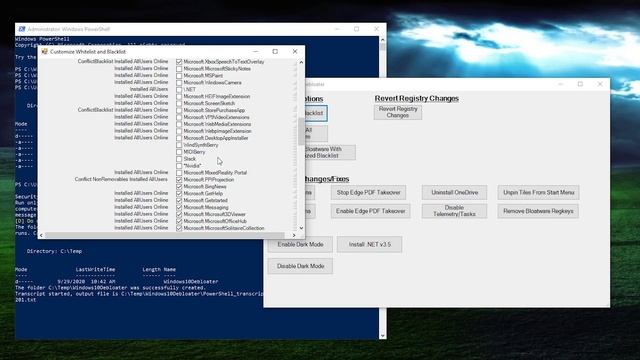Tick Microsoft.WebpImageExtension
640x360 pixels.
(179, 131)
